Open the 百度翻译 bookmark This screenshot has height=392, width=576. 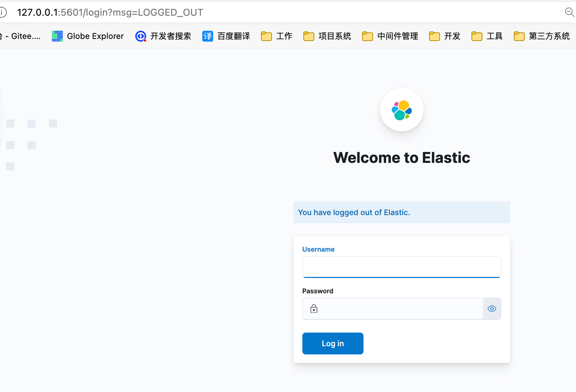click(x=226, y=36)
